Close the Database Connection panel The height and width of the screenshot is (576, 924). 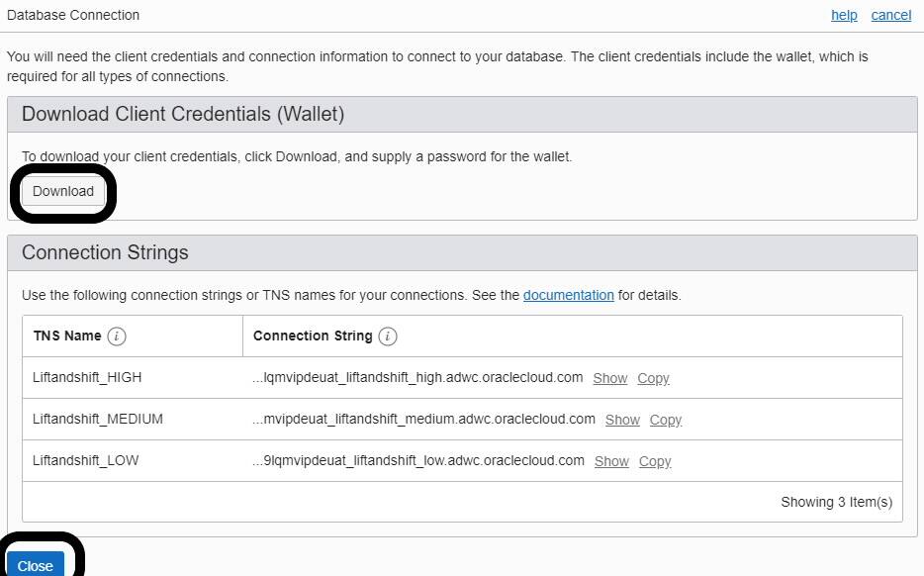click(x=36, y=566)
